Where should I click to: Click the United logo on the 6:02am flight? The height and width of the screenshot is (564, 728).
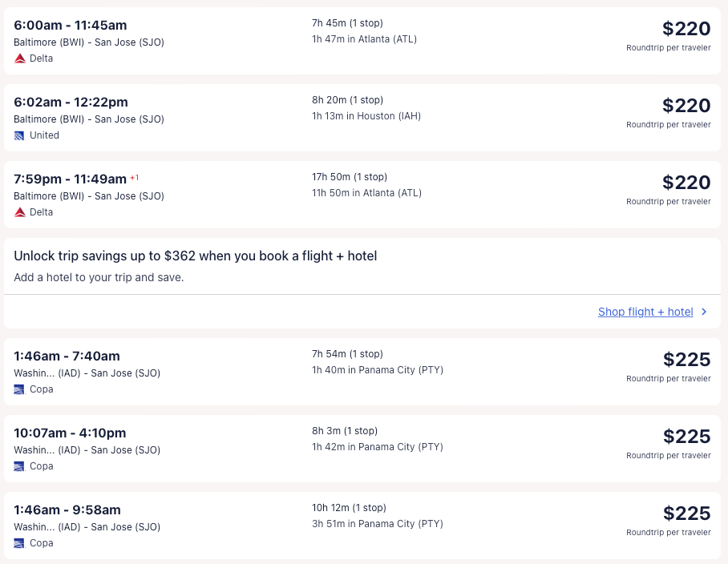click(x=20, y=135)
